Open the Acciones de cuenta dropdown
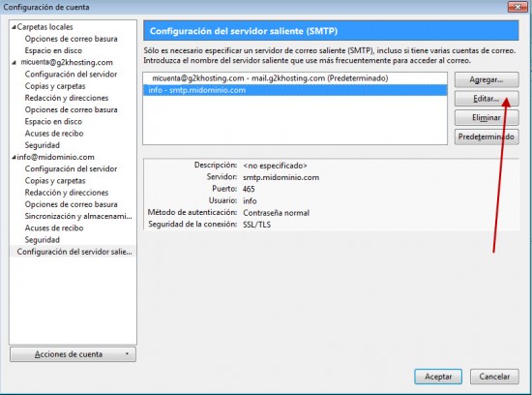Image resolution: width=532 pixels, height=395 pixels. pyautogui.click(x=73, y=354)
